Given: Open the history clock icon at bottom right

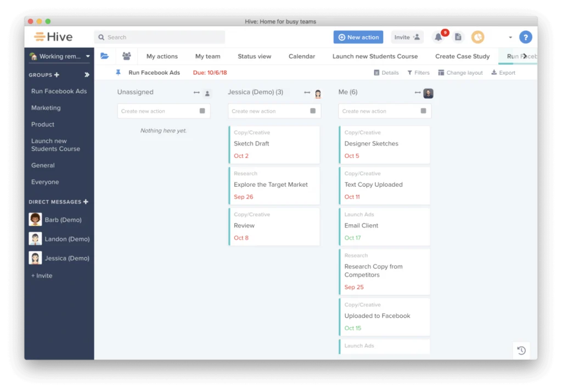Looking at the screenshot, I should (x=521, y=350).
